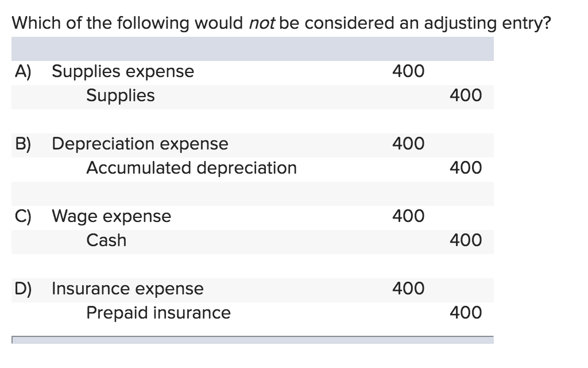Click the italic word not in the question
This screenshot has width=588, height=368.
(x=262, y=23)
